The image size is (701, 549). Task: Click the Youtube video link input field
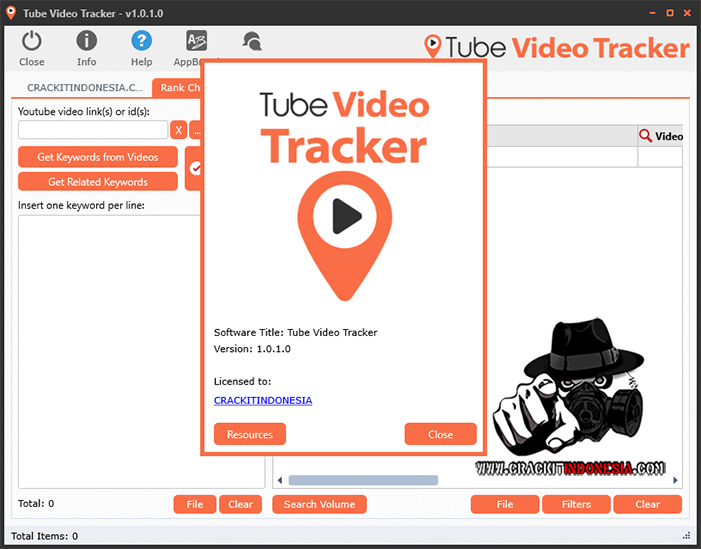(x=93, y=130)
